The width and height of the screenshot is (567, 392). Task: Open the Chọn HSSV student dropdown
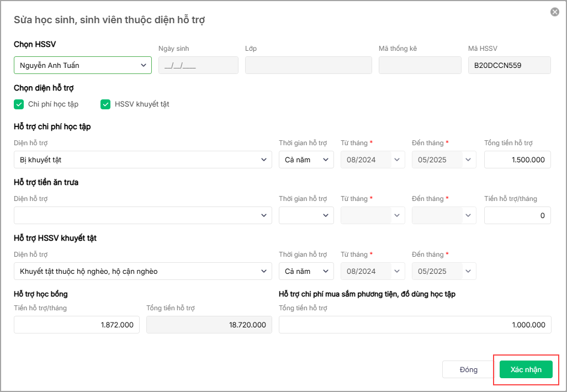click(x=82, y=65)
